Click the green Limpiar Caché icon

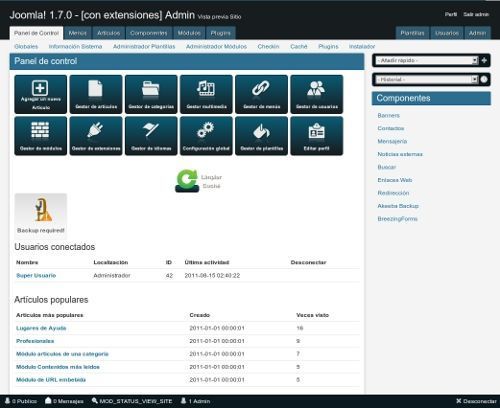(x=187, y=181)
